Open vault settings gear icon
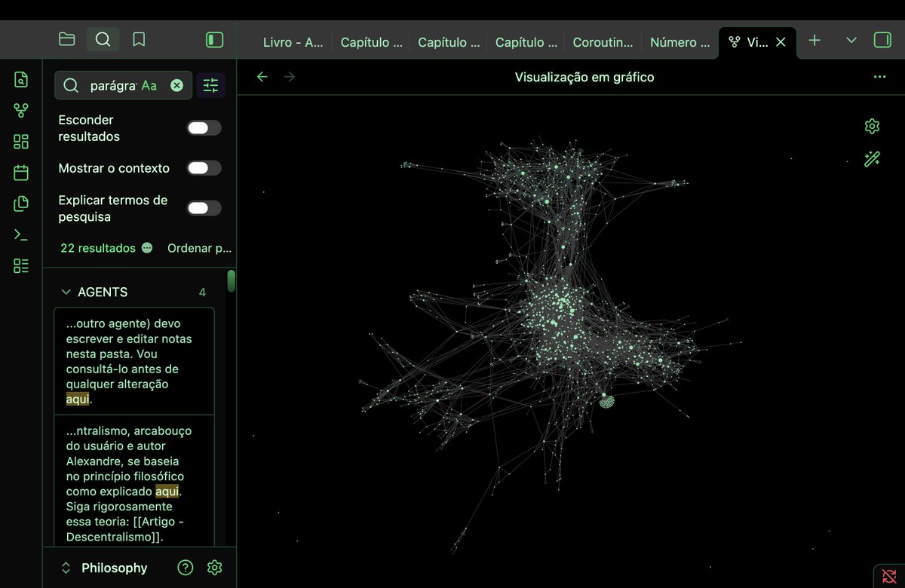The height and width of the screenshot is (588, 905). 215,568
